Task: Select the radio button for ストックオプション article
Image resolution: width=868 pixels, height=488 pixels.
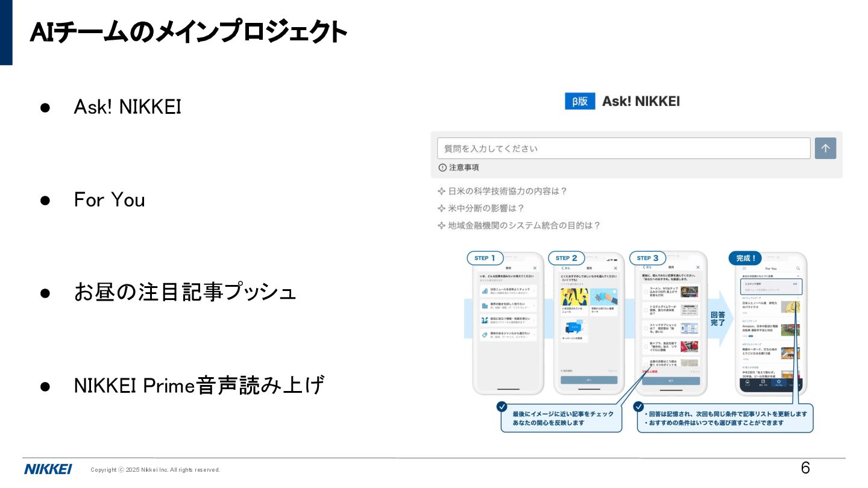Action: click(646, 328)
